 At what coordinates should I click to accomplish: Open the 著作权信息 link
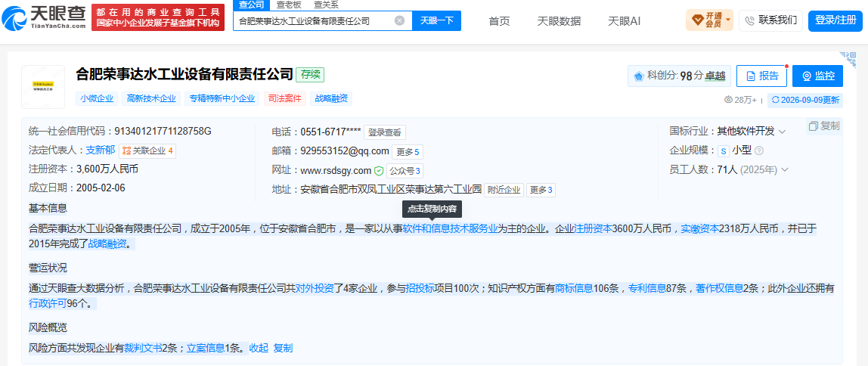pyautogui.click(x=719, y=288)
